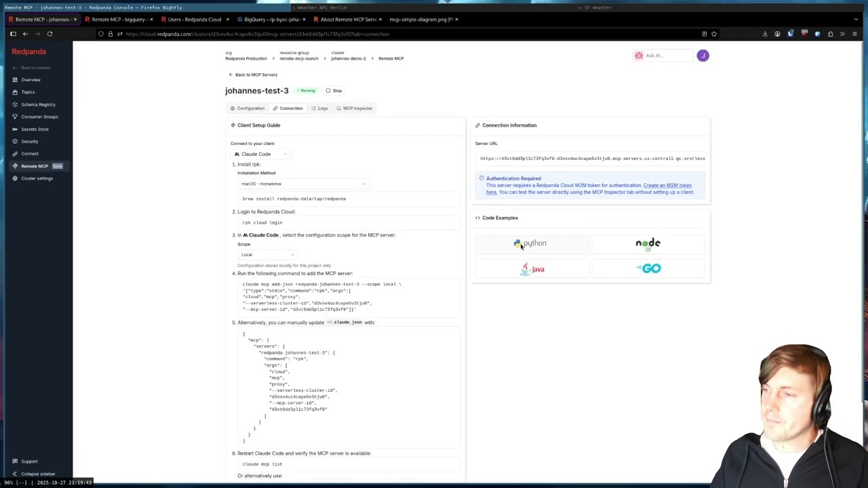Open Firefox account profile icon
The width and height of the screenshot is (868, 488).
click(x=778, y=34)
